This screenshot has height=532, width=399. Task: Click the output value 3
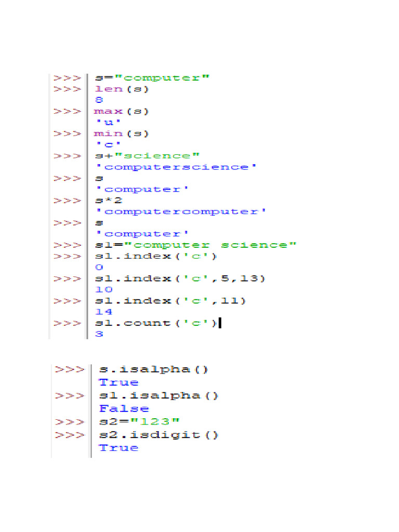coord(99,334)
